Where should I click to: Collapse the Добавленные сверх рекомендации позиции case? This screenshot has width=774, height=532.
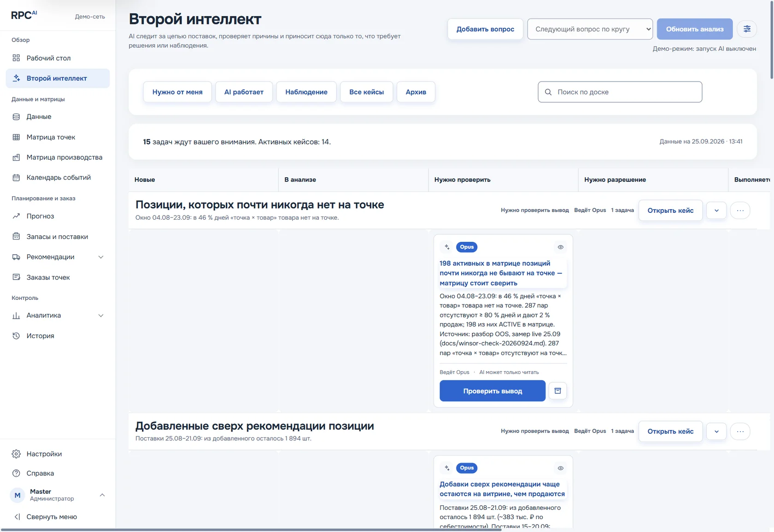pos(716,432)
